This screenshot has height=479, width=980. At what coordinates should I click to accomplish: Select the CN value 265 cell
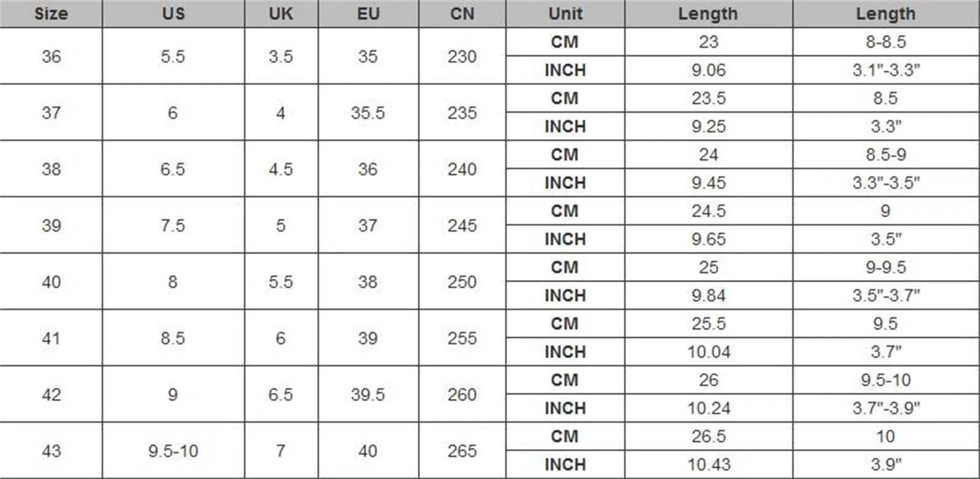click(x=462, y=451)
